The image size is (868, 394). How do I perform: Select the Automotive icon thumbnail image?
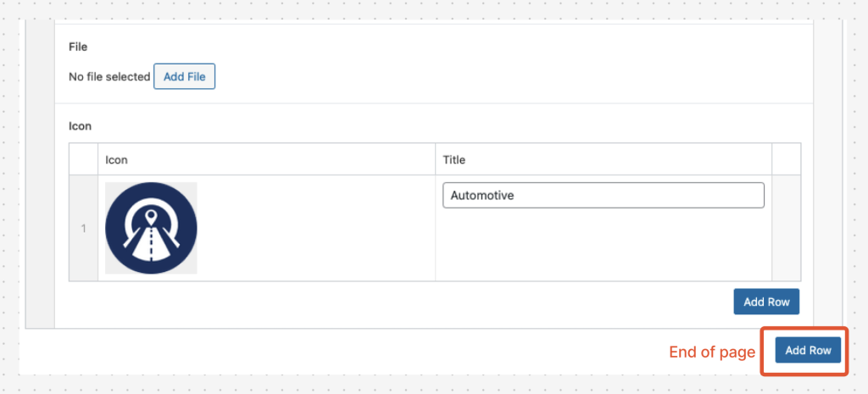coord(151,228)
